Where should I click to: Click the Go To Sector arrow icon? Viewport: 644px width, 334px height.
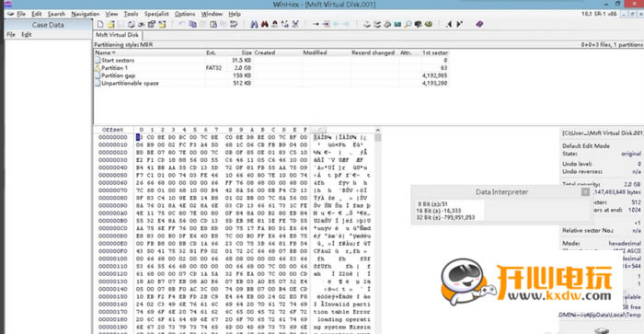tap(326, 25)
